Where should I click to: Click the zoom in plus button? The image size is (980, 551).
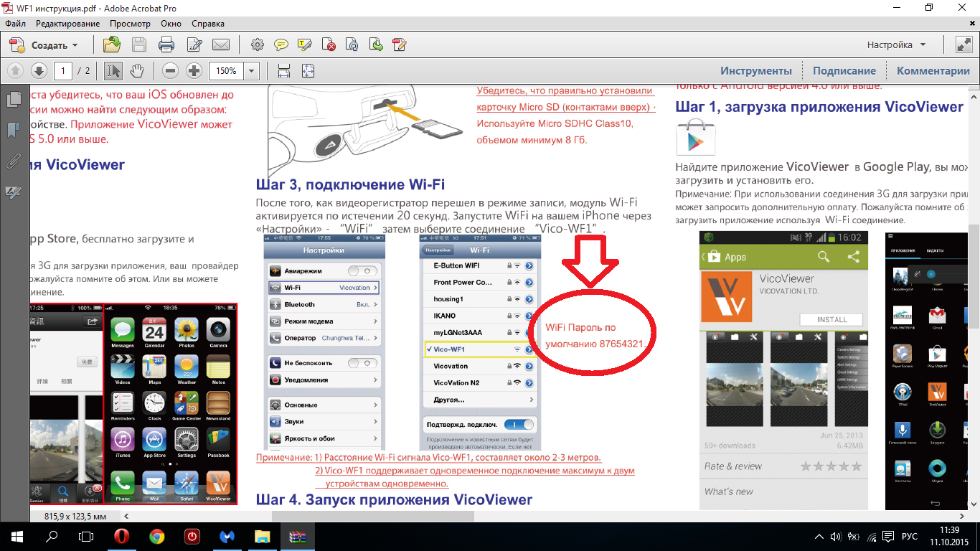tap(194, 71)
